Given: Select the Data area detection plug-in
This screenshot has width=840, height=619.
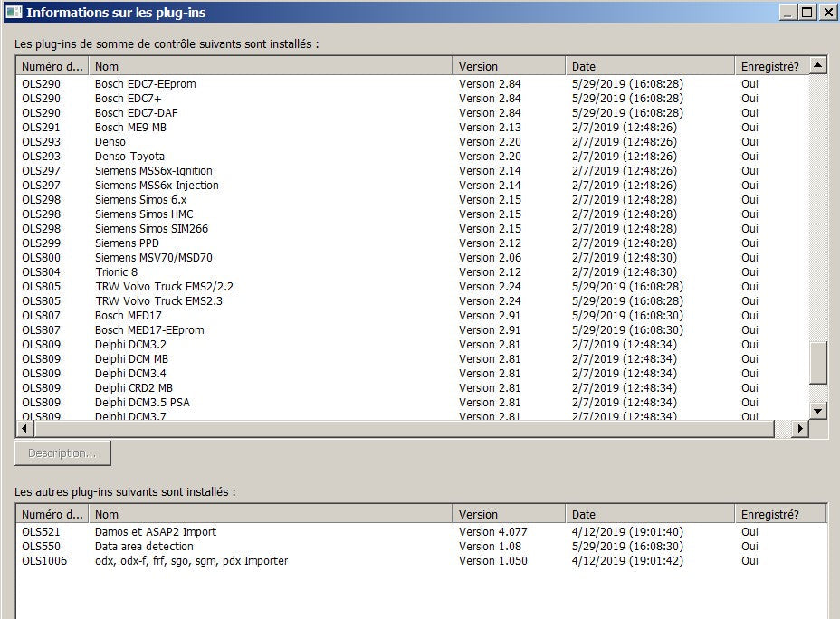Looking at the screenshot, I should 421,547.
